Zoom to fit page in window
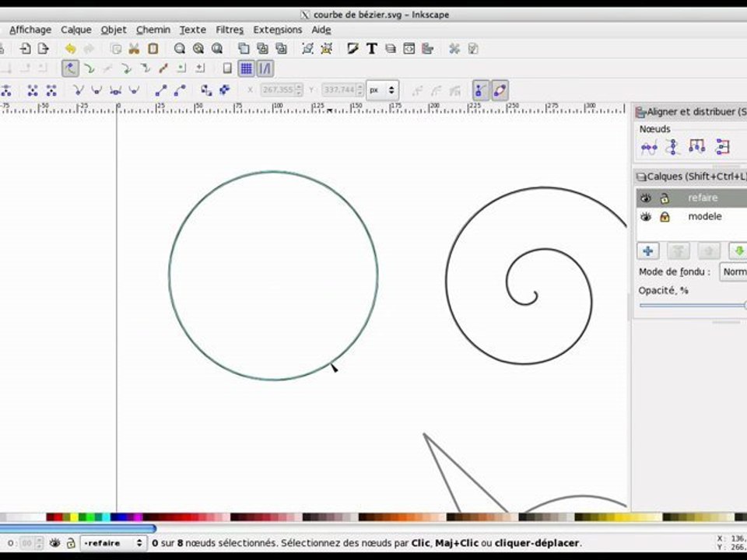Viewport: 747px width, 560px height. pyautogui.click(x=217, y=48)
